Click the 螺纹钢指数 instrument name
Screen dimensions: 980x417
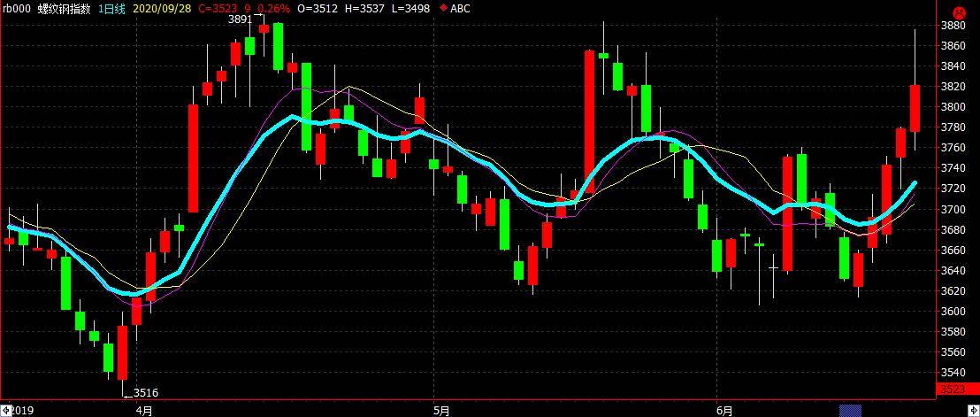[62, 8]
